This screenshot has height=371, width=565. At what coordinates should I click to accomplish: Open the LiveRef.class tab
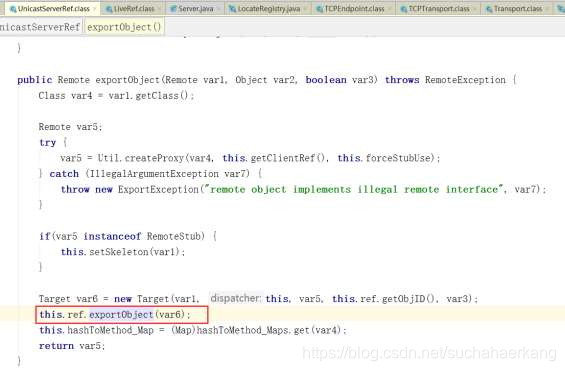point(133,8)
